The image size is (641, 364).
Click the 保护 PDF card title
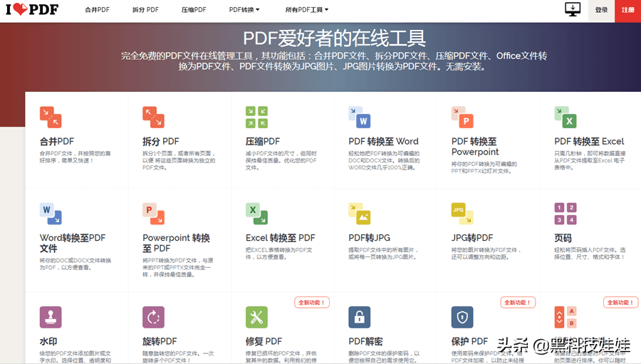[x=470, y=341]
